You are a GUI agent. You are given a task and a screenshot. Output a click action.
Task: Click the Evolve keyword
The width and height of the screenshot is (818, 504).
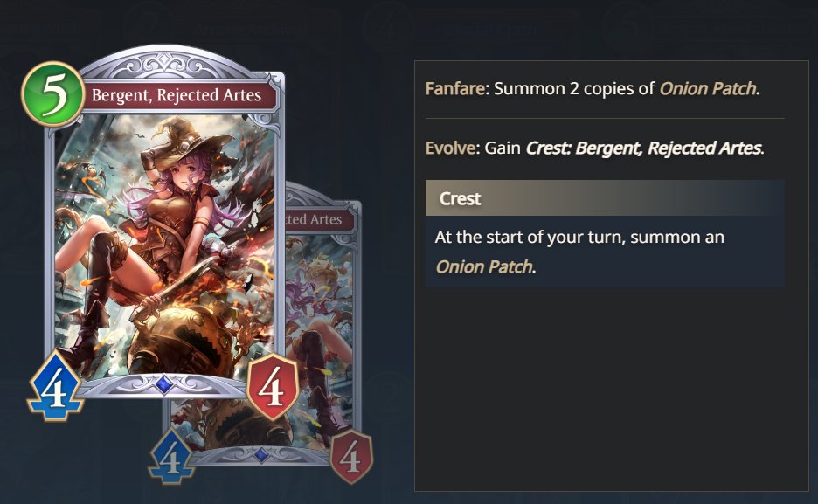click(451, 148)
